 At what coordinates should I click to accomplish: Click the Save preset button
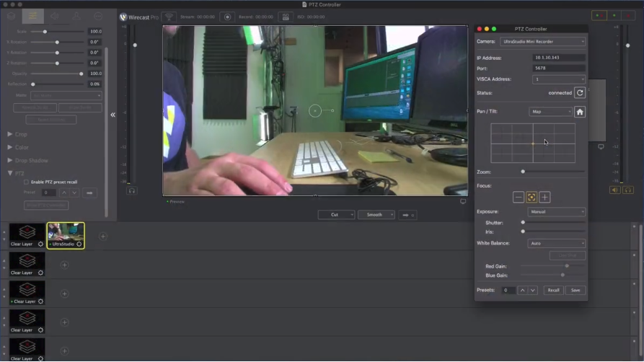tap(575, 290)
